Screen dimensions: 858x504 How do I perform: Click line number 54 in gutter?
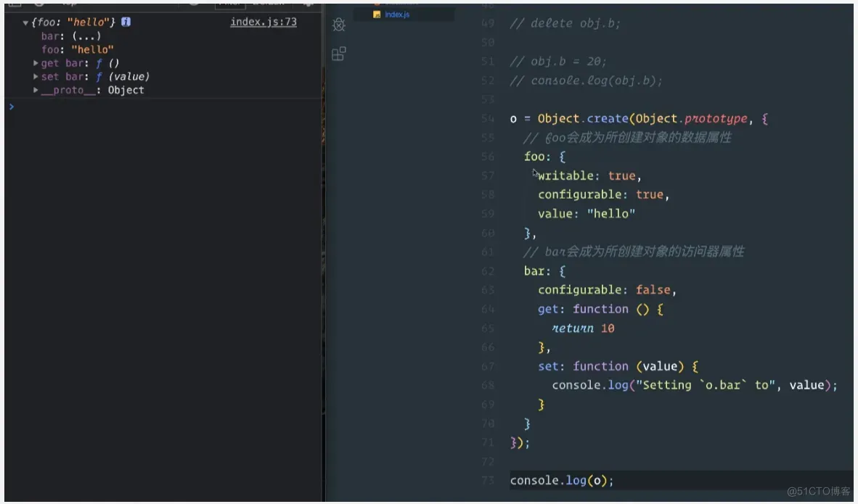(488, 119)
